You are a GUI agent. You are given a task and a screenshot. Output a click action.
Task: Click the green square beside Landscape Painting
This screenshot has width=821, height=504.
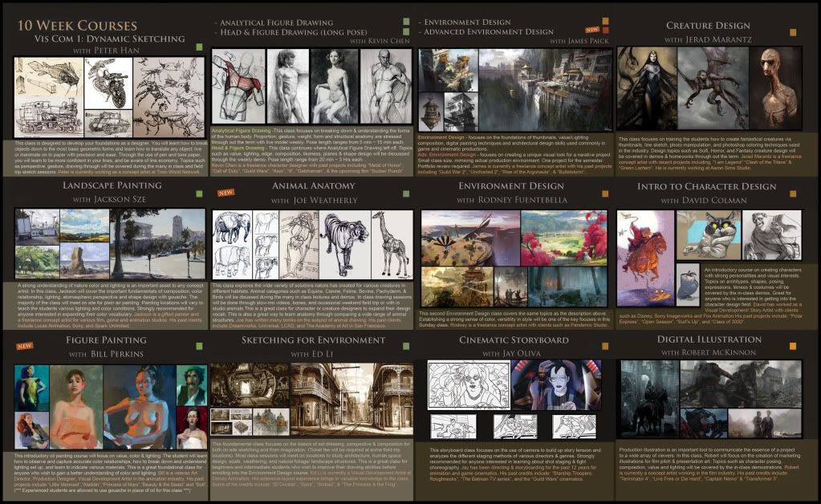[199, 193]
